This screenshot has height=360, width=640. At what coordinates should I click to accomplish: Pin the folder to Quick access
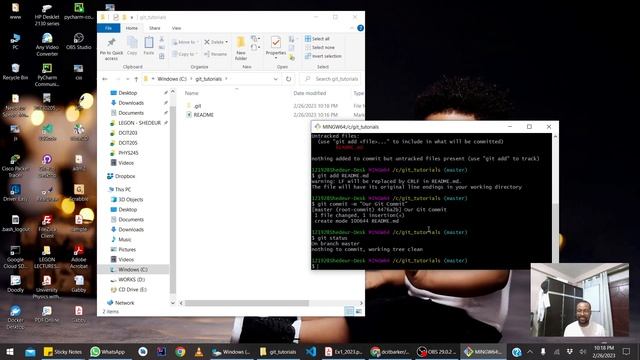pyautogui.click(x=111, y=49)
